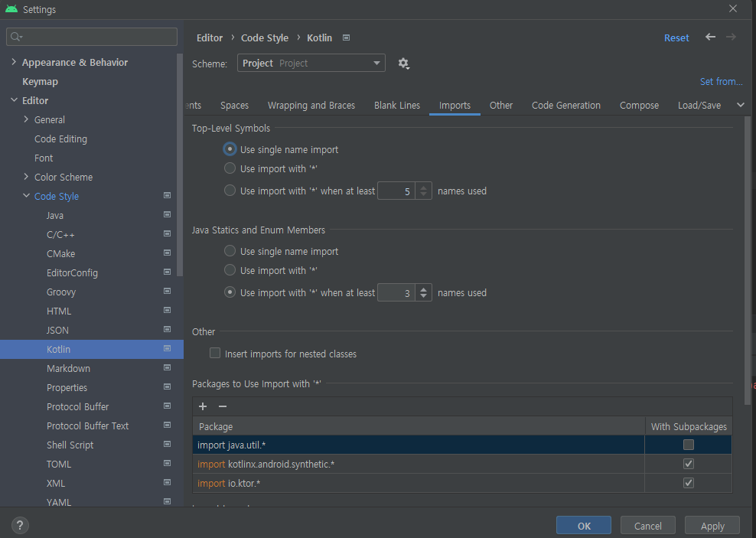This screenshot has height=538, width=756.
Task: Switch to the Code Generation tab
Action: click(x=566, y=105)
